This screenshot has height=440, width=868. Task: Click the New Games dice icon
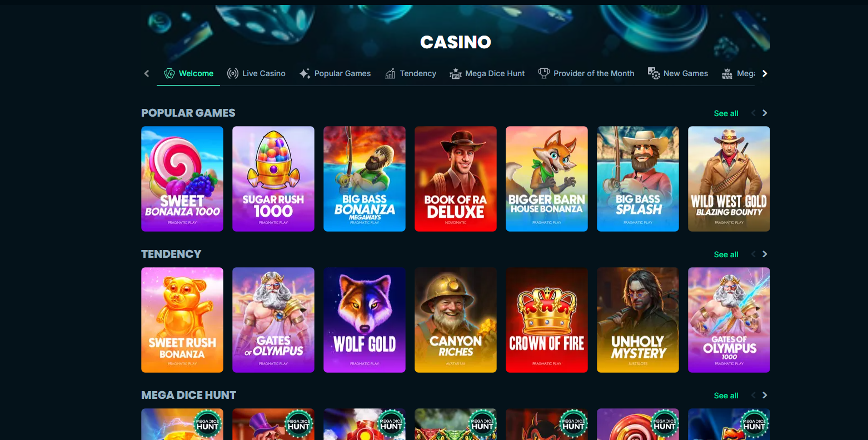pyautogui.click(x=654, y=73)
